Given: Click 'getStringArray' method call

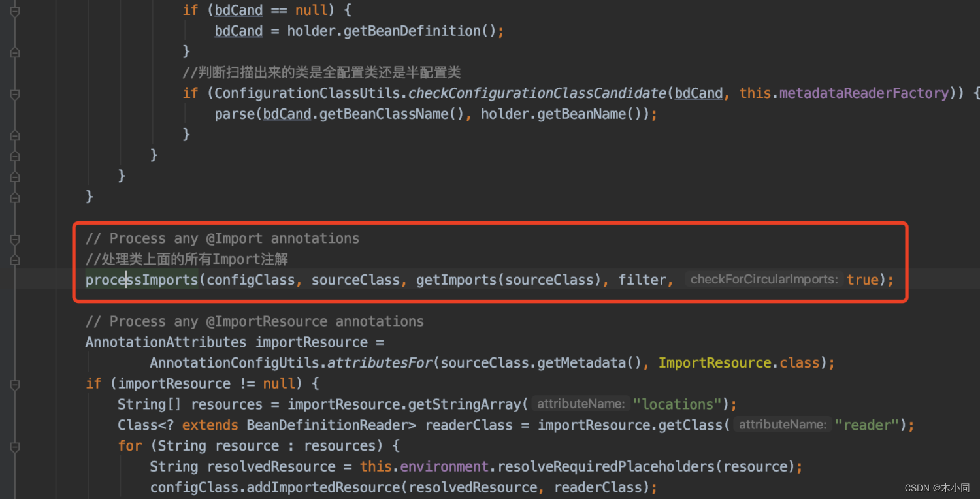Looking at the screenshot, I should point(465,404).
